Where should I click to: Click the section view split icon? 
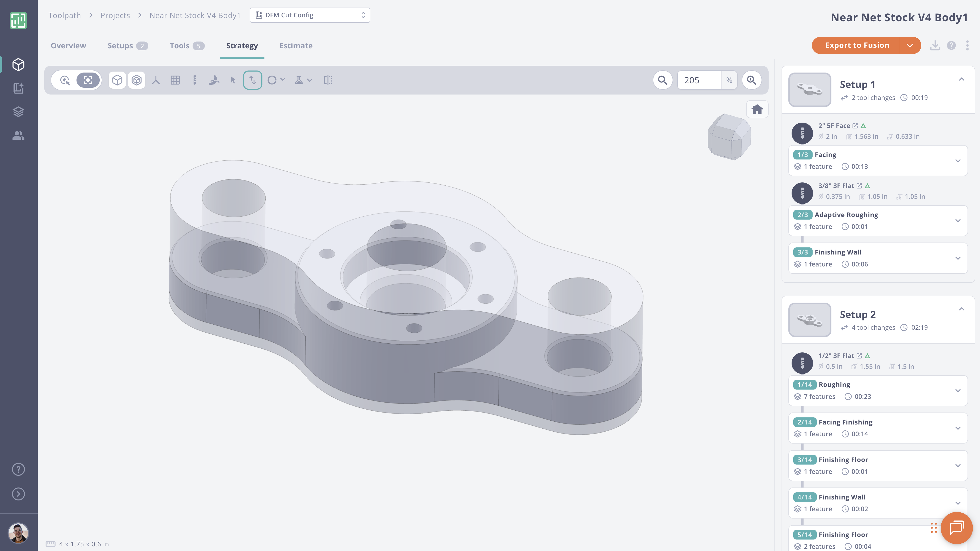[327, 80]
